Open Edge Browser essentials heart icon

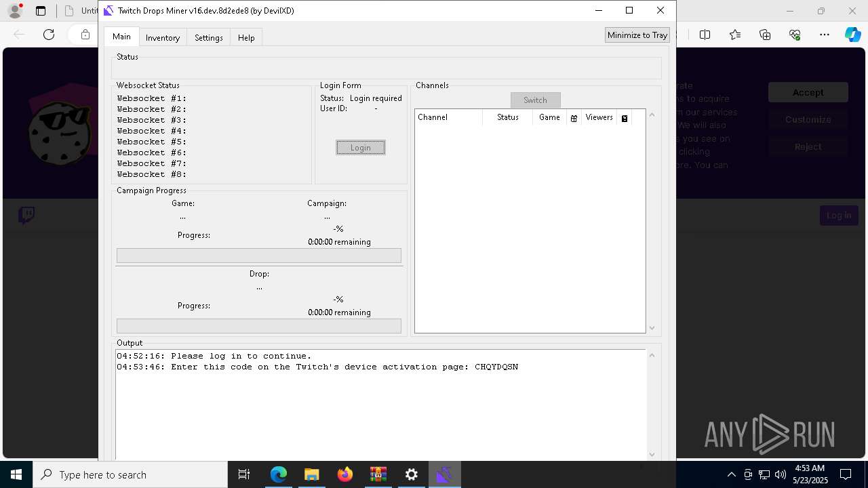(x=795, y=35)
